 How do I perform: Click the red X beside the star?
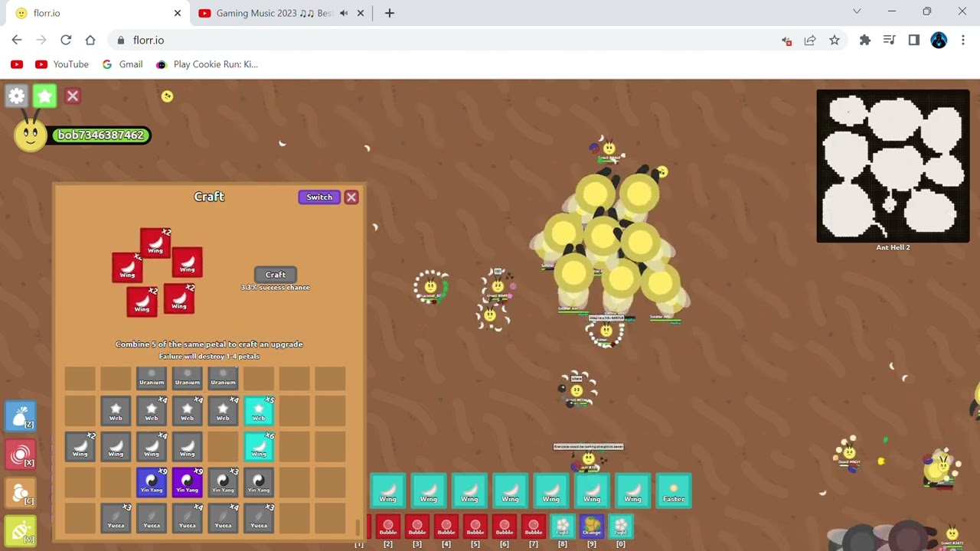73,96
